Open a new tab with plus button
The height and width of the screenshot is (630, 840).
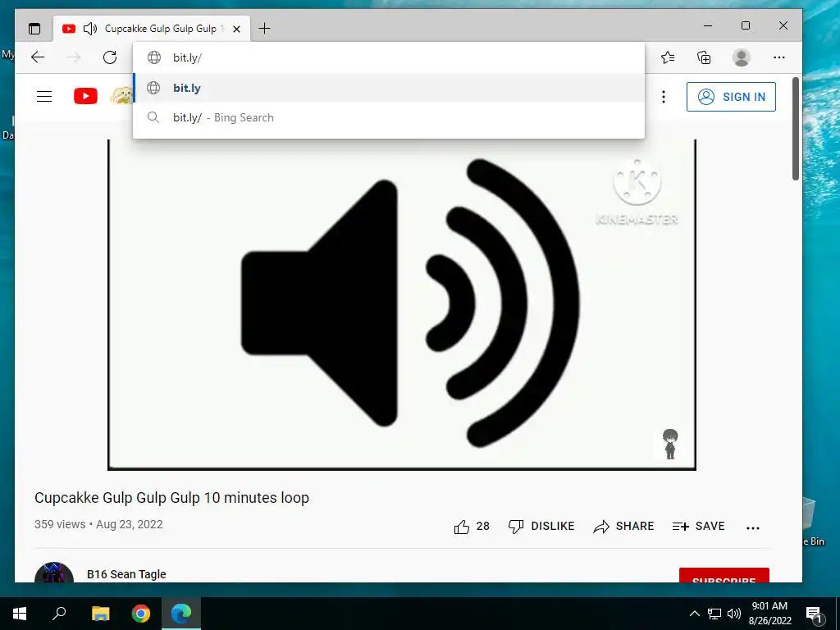tap(265, 29)
